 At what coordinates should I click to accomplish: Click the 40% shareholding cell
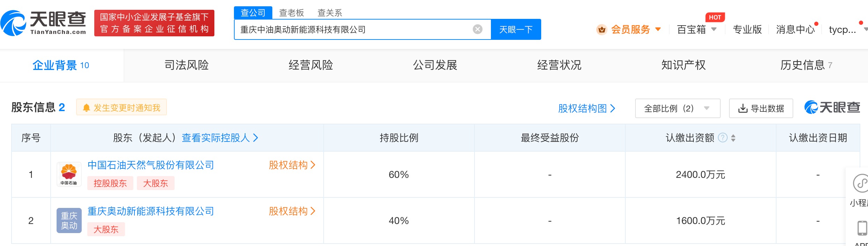pos(399,220)
